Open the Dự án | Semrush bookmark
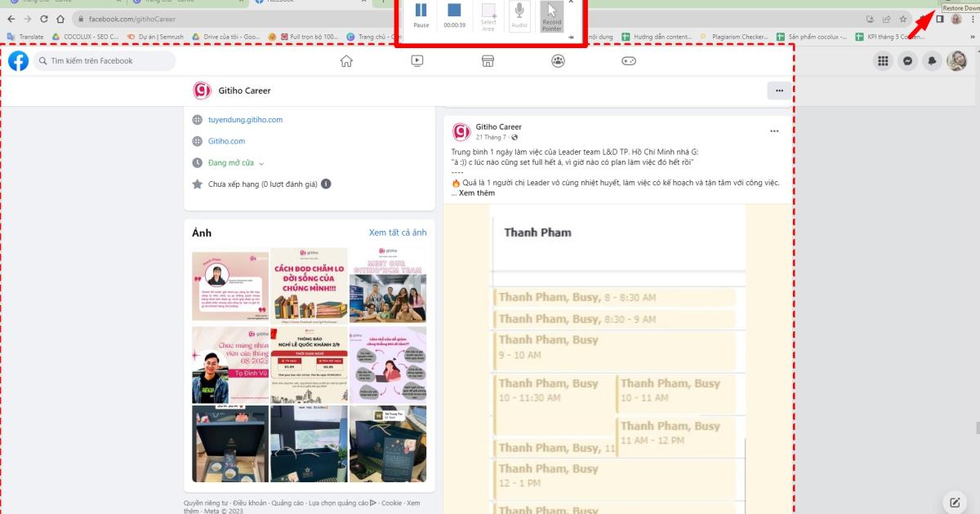 [x=157, y=37]
